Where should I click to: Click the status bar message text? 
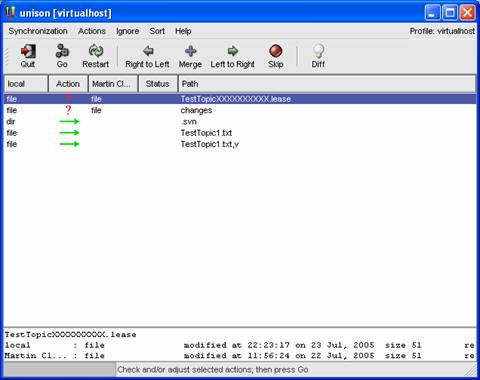pos(213,370)
